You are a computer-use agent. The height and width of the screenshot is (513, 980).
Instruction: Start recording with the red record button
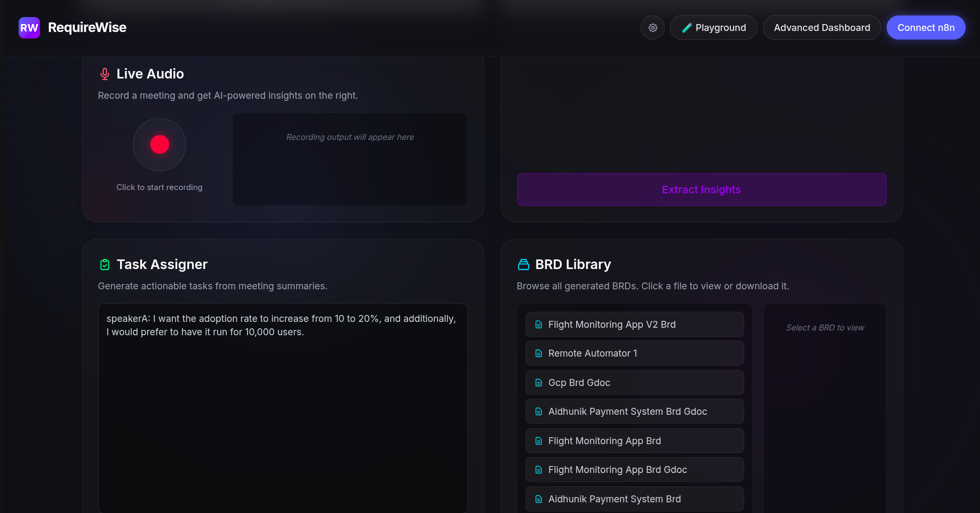point(160,145)
